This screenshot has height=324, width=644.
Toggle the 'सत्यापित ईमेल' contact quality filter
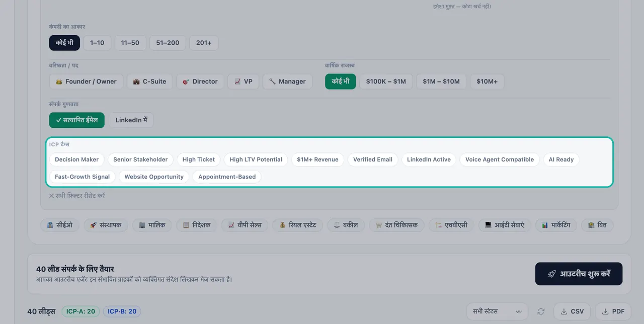[x=77, y=120]
